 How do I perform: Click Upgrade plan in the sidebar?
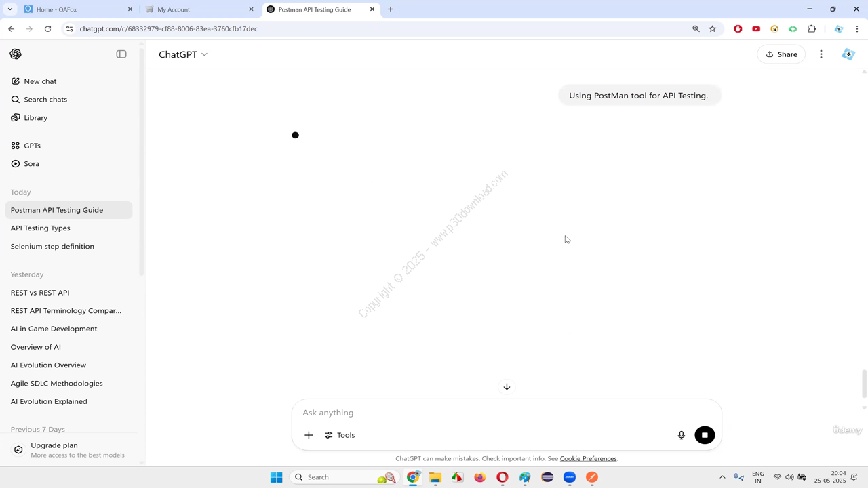click(x=69, y=450)
